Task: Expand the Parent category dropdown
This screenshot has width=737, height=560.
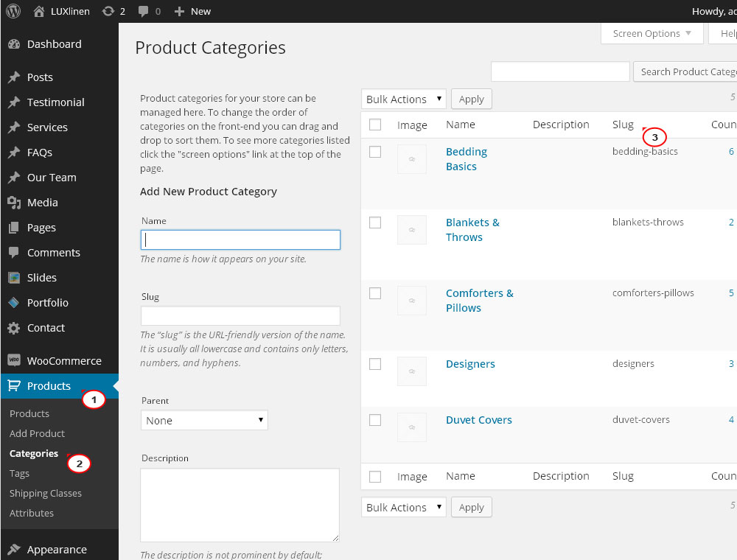Action: click(204, 420)
